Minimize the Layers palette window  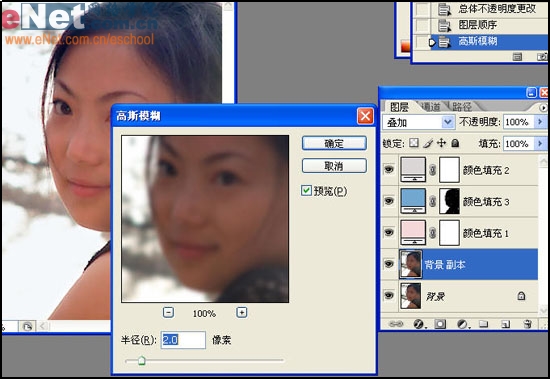point(532,93)
